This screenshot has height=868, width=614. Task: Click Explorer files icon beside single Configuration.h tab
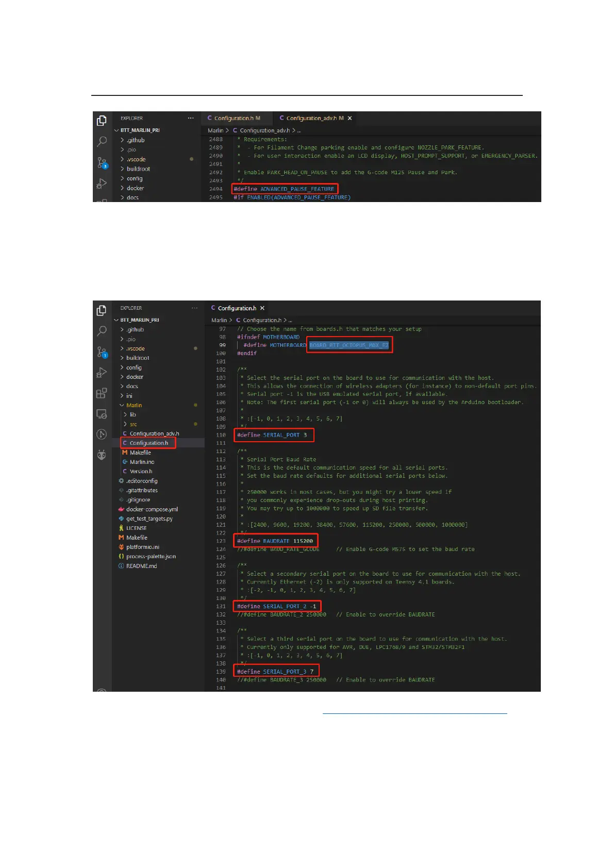102,310
